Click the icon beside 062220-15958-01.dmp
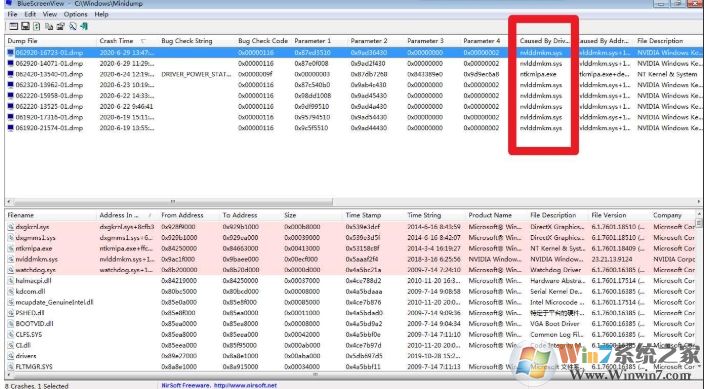The height and width of the screenshot is (389, 707). 10,96
